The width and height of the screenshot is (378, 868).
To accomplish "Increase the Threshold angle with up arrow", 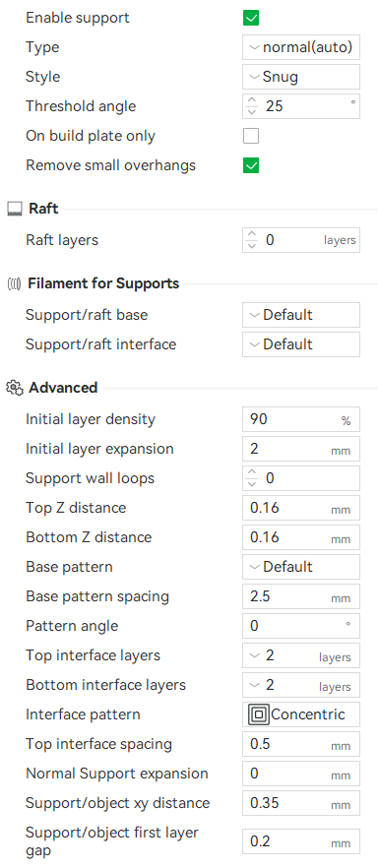I will (x=252, y=100).
